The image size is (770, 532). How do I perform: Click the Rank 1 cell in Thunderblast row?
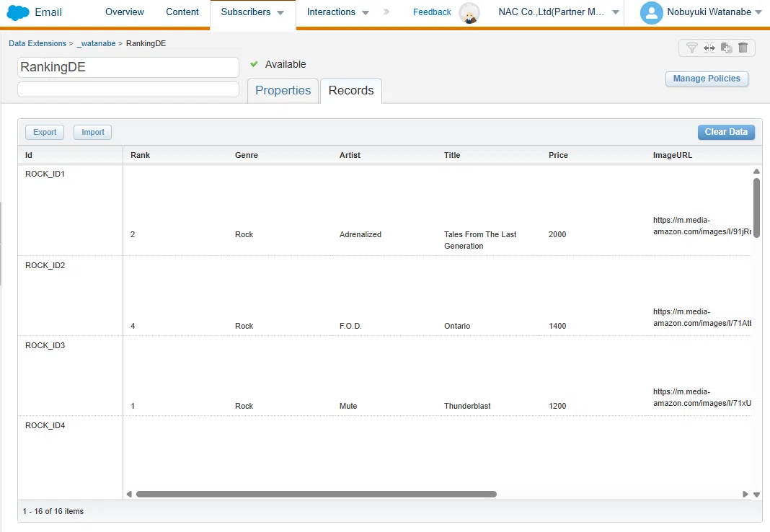133,406
